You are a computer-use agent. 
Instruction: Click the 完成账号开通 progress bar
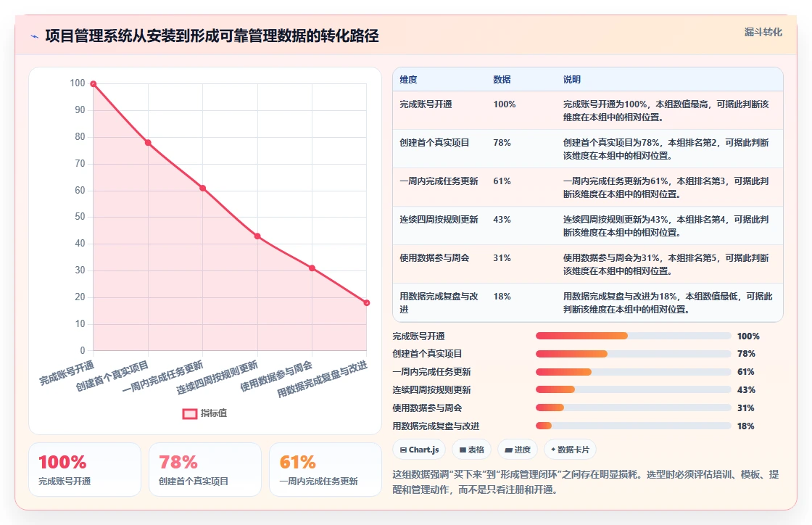point(634,336)
